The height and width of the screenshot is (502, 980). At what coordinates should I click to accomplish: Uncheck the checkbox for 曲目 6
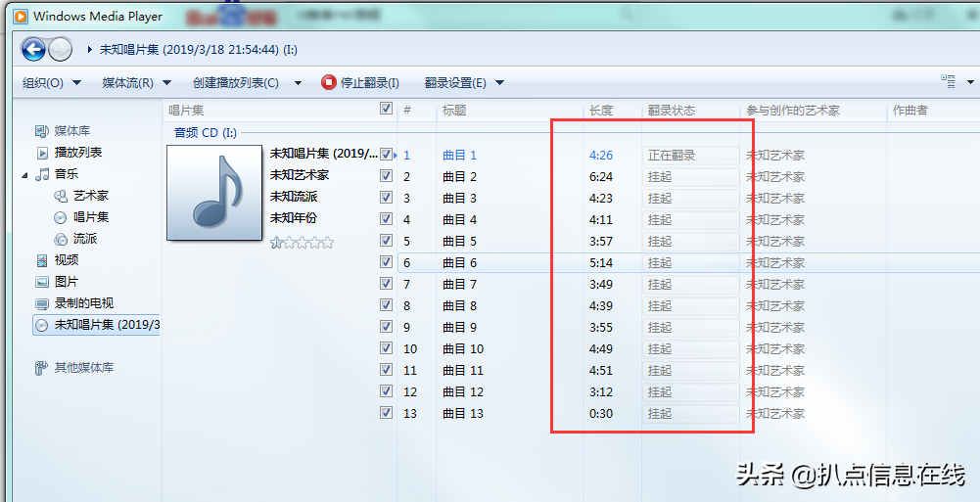click(387, 261)
